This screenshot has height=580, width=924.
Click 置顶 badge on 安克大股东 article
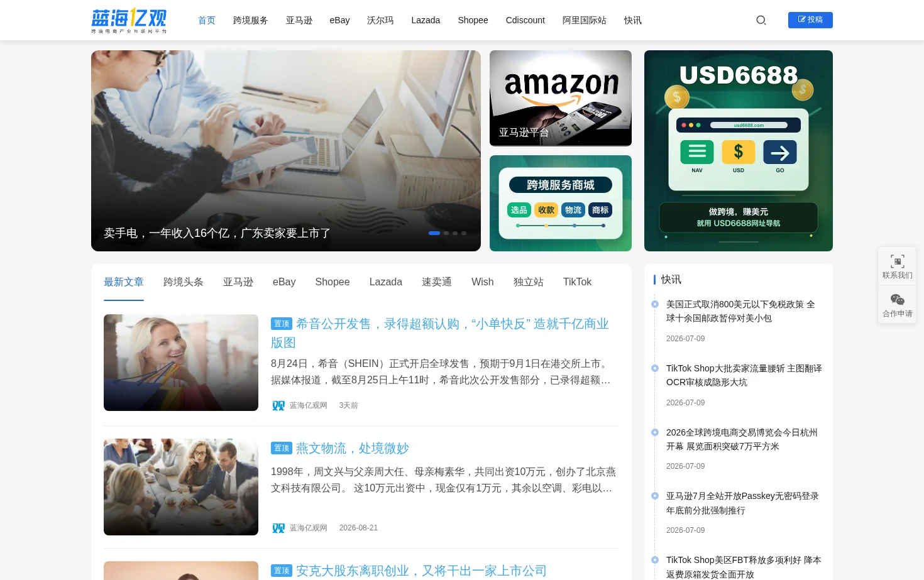282,571
